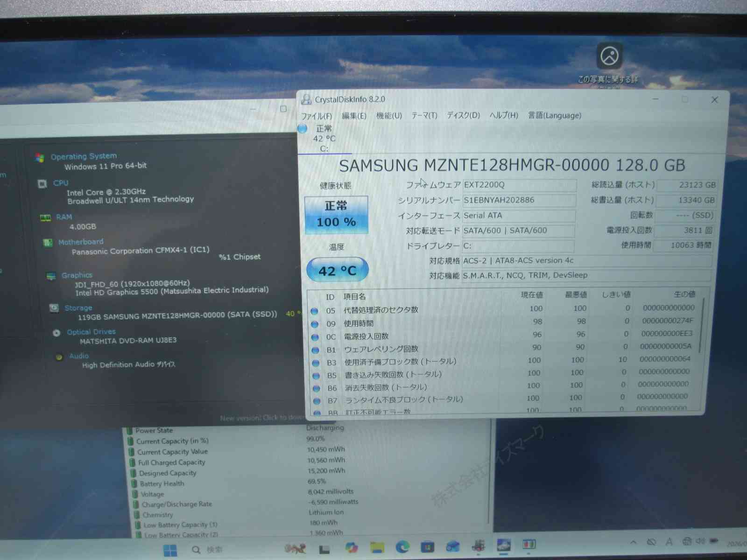Show hidden system tray icons chevron
Image resolution: width=747 pixels, height=560 pixels.
click(x=633, y=542)
